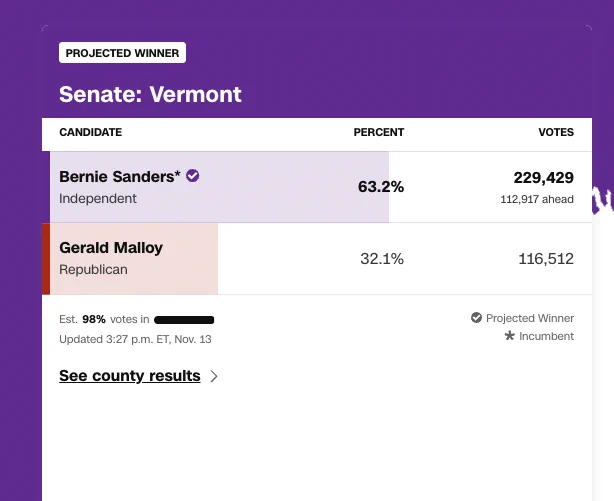The image size is (614, 501).
Task: Open the chevron arrow after county results
Action: (x=214, y=376)
